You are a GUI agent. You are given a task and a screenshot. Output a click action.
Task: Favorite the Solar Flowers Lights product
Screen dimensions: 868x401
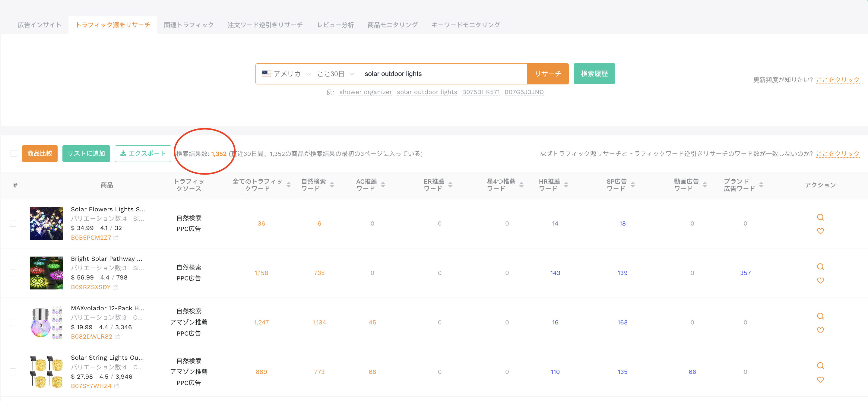(820, 231)
